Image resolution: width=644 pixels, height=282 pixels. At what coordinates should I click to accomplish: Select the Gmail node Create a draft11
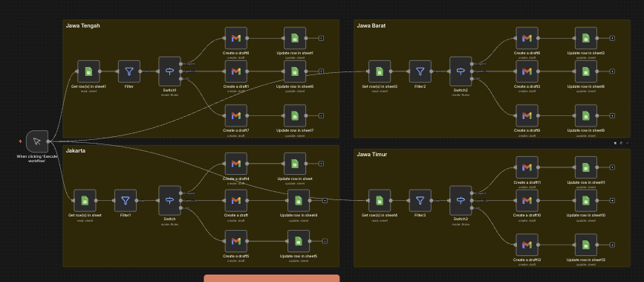(x=527, y=167)
